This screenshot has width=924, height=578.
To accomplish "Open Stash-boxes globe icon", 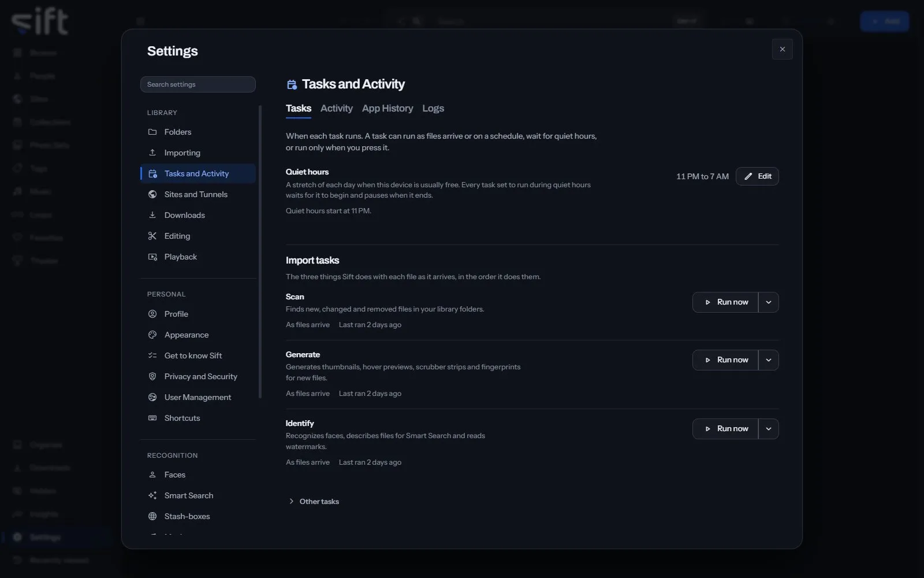I will [x=152, y=516].
